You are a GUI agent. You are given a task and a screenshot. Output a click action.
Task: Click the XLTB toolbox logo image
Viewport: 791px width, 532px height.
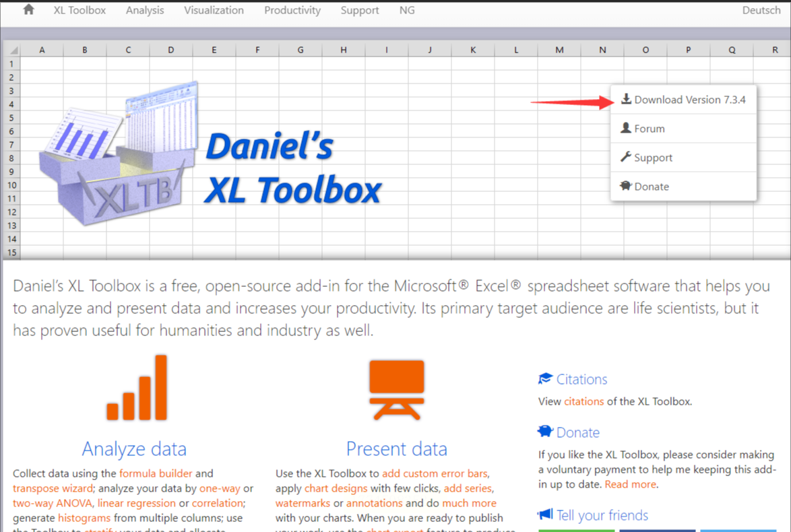[119, 153]
